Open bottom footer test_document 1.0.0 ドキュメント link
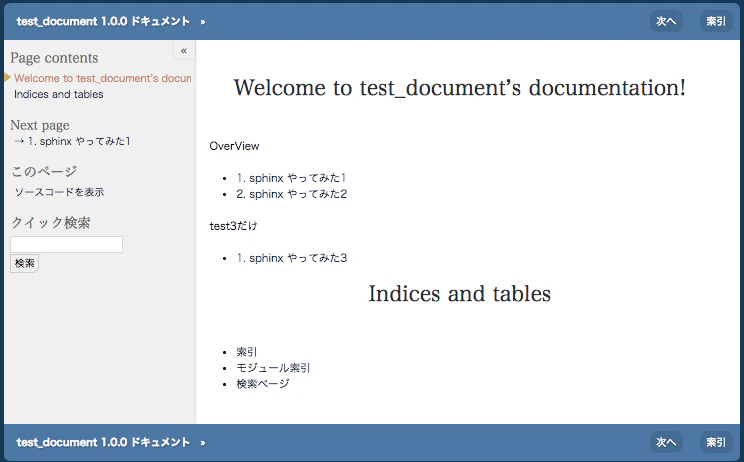 coord(103,442)
